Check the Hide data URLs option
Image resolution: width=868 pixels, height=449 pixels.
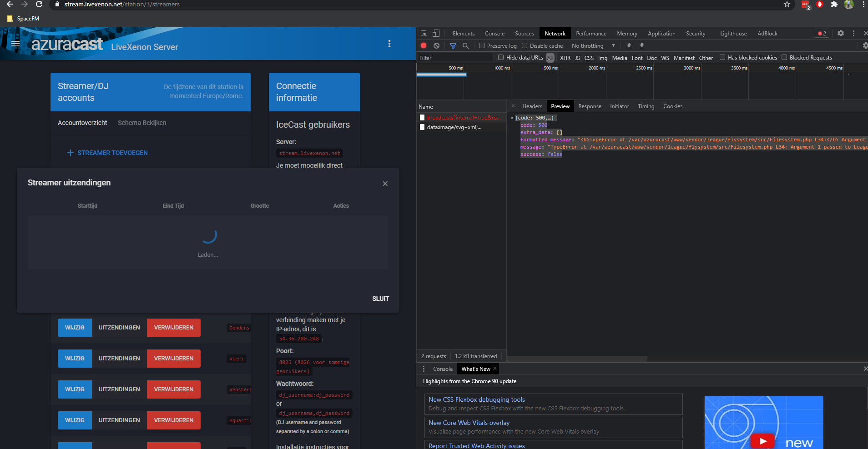[x=500, y=57]
